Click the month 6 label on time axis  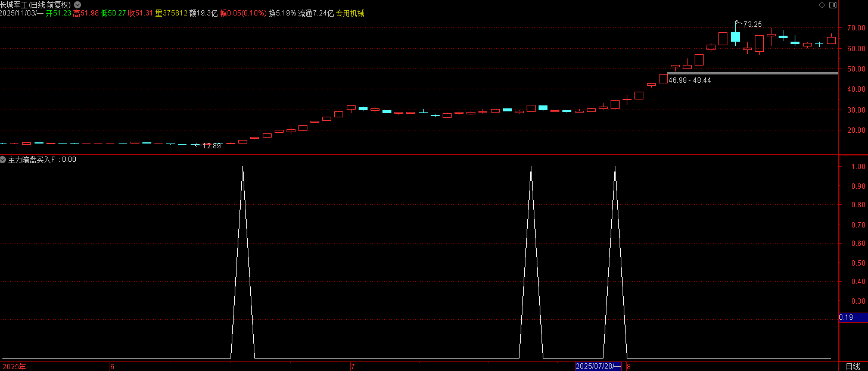[112, 367]
